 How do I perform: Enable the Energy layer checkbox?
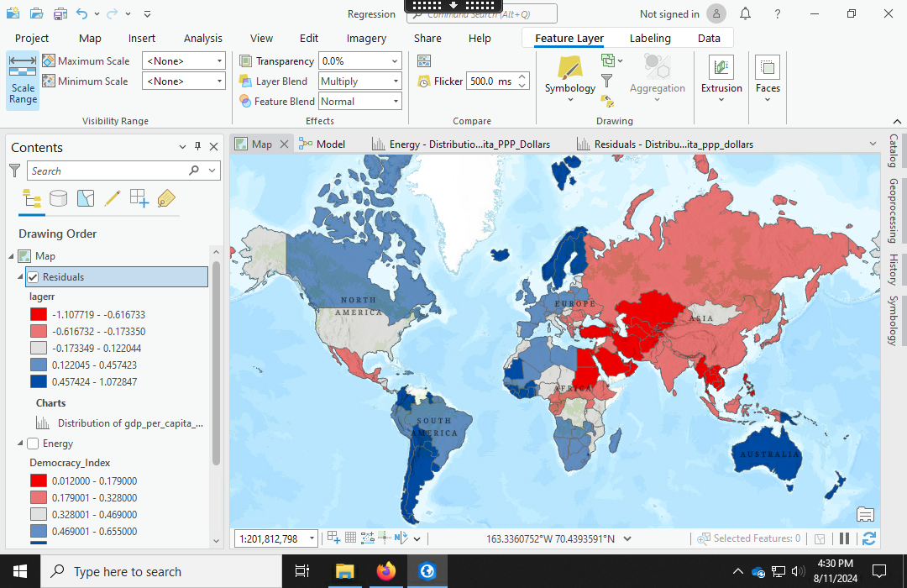(x=34, y=444)
